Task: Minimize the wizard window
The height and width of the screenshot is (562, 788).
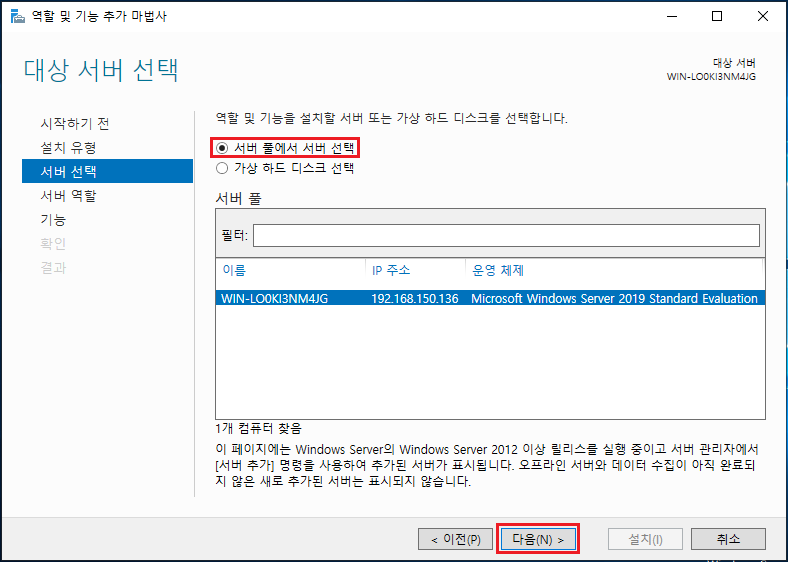Action: tap(672, 17)
